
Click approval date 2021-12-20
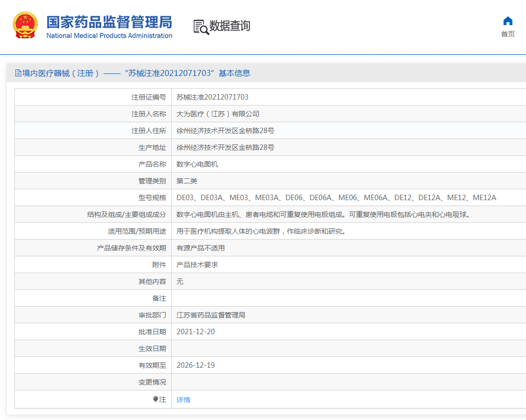pos(196,332)
